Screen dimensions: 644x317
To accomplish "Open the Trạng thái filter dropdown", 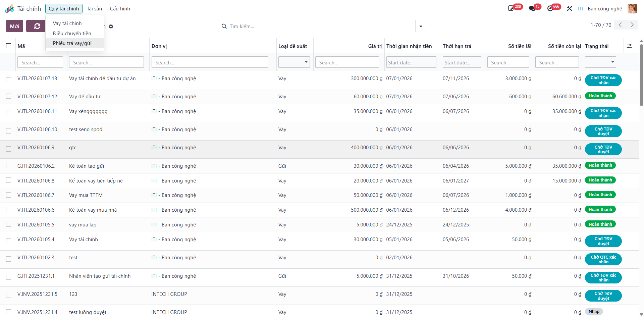I will [x=600, y=62].
